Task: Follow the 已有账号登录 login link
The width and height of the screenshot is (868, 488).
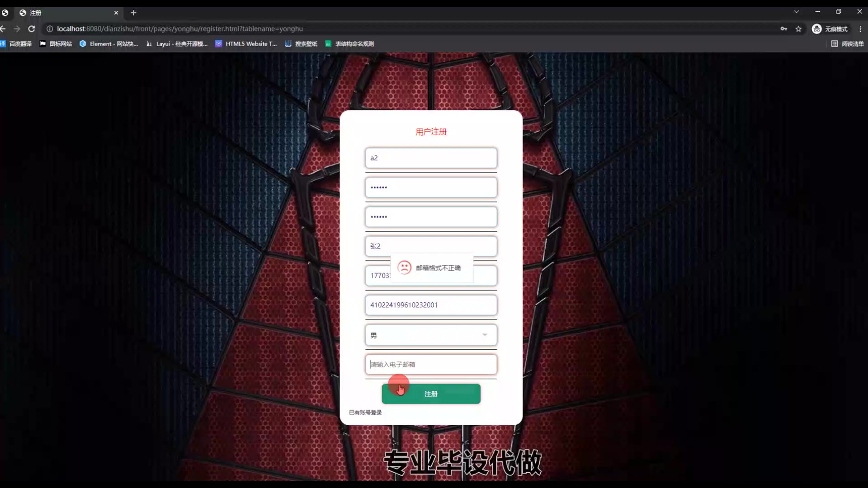Action: [365, 413]
